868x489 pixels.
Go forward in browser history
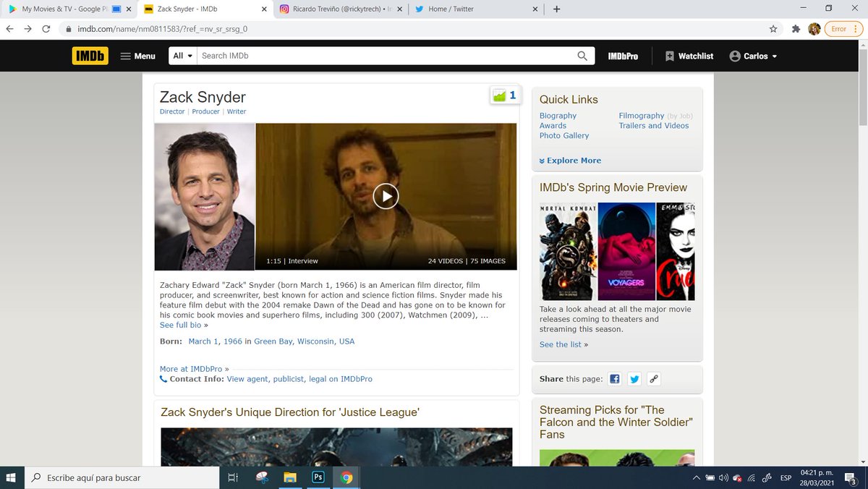coord(28,29)
